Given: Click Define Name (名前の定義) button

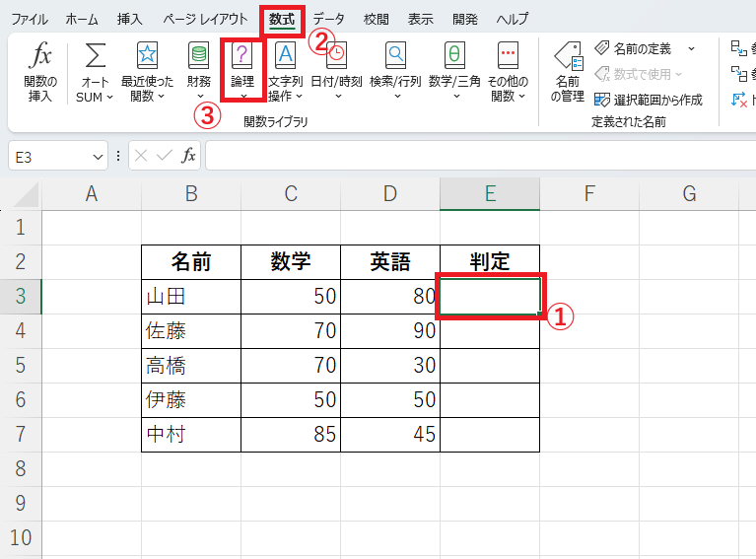Looking at the screenshot, I should 633,48.
